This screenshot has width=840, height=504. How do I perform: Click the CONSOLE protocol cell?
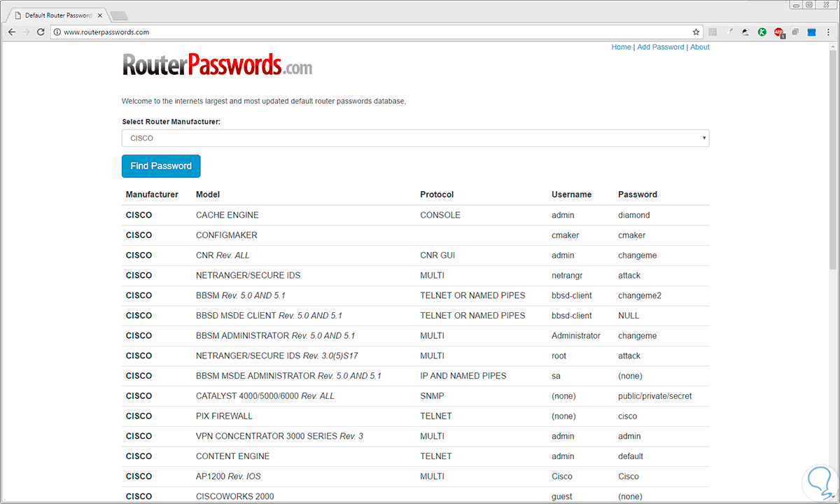pyautogui.click(x=440, y=215)
